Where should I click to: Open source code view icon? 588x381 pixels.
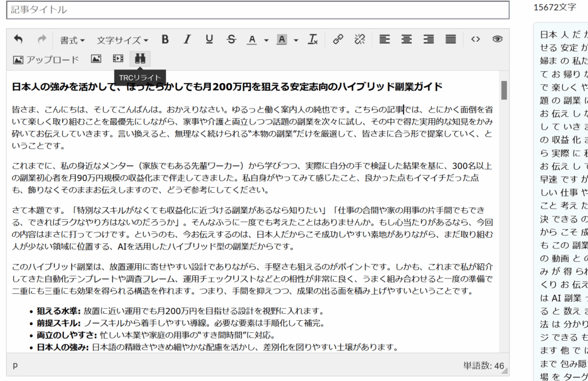pyautogui.click(x=475, y=40)
